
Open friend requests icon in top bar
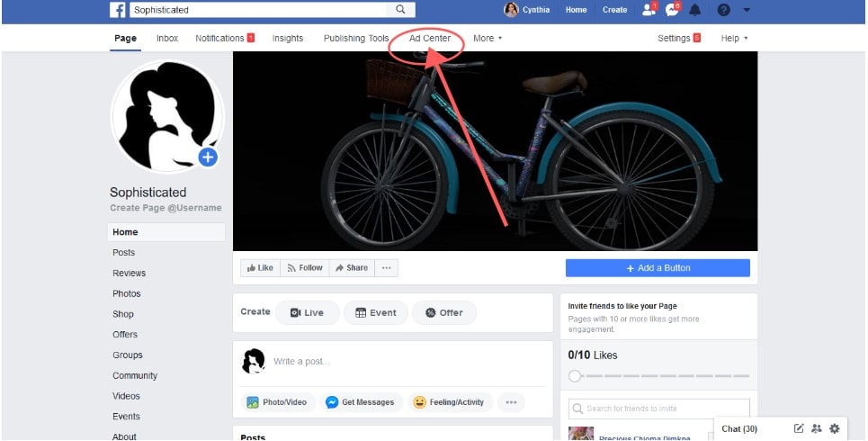pyautogui.click(x=649, y=9)
